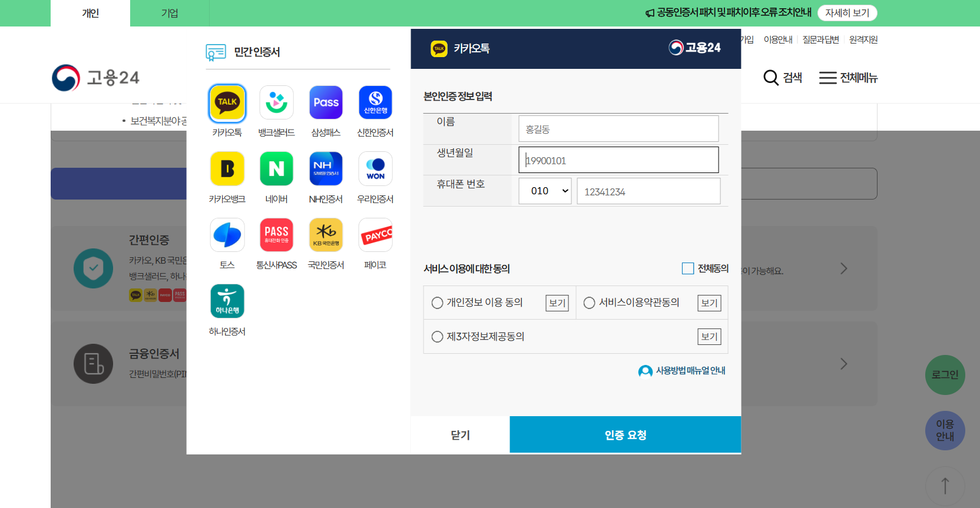
Task: Click the 닫기 button
Action: (460, 435)
